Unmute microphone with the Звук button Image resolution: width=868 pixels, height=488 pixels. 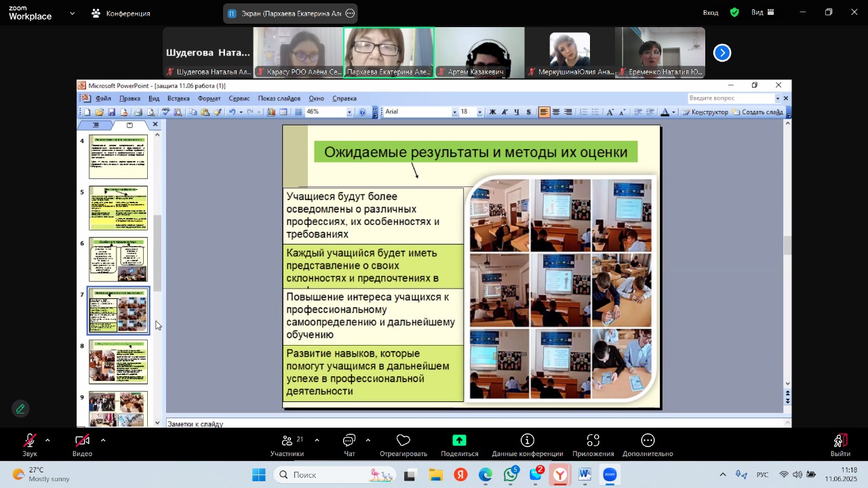click(30, 444)
